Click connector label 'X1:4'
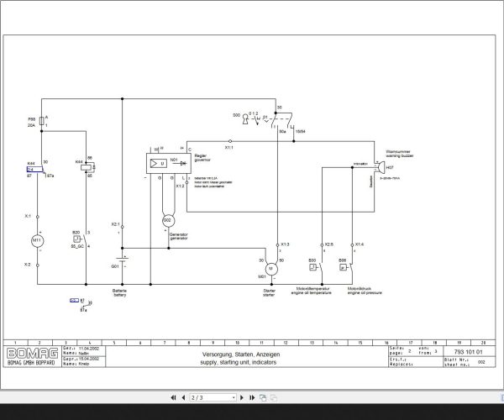504x420 pixels. click(x=360, y=244)
